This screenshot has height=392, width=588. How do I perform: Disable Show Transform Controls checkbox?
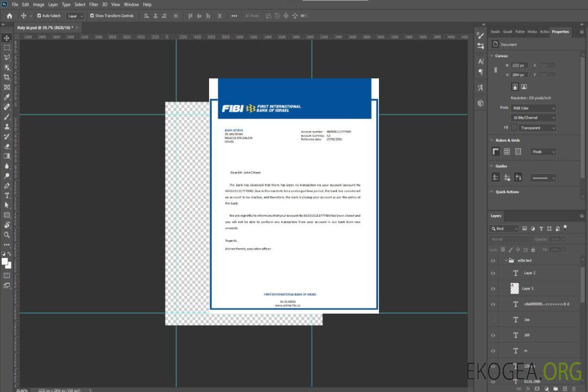pos(92,16)
